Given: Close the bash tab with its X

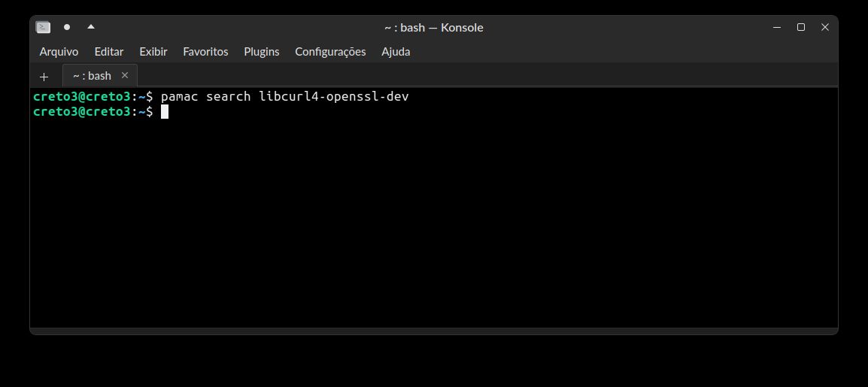Looking at the screenshot, I should click(125, 75).
